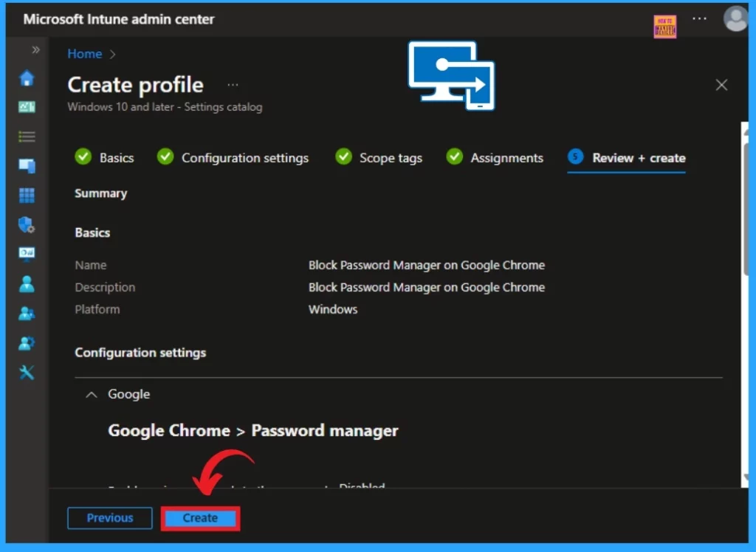The width and height of the screenshot is (756, 552).
Task: Open the Apps grid icon
Action: (x=27, y=196)
